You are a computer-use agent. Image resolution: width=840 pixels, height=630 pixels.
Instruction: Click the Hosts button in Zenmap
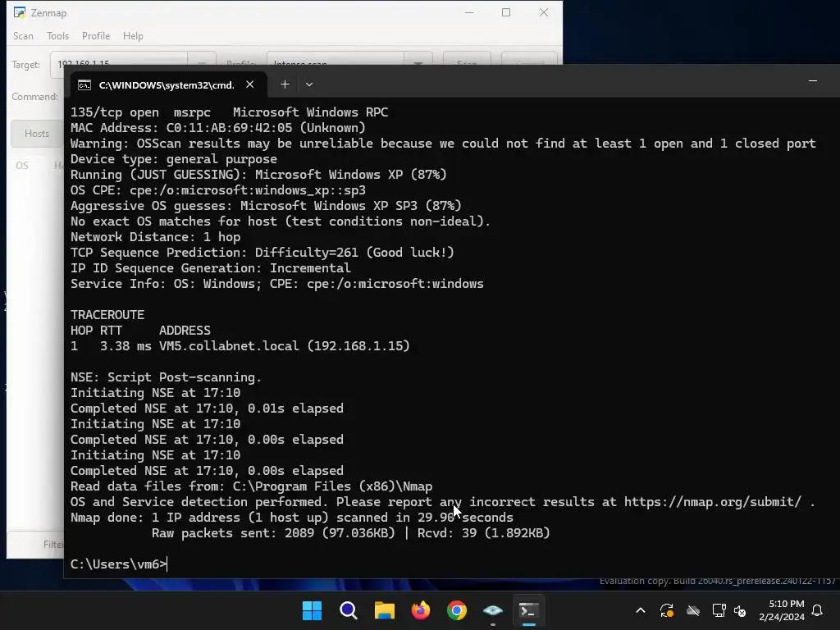point(36,134)
